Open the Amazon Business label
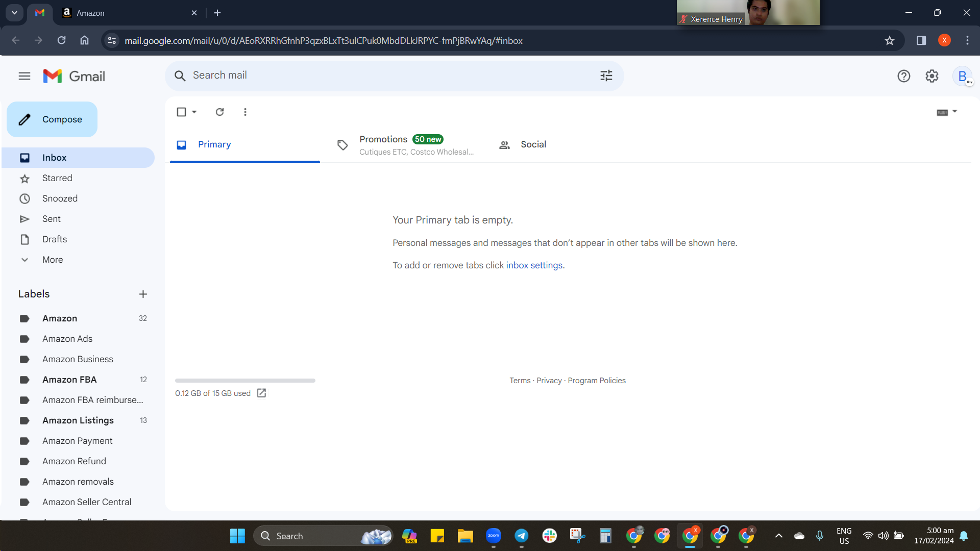 (x=78, y=359)
